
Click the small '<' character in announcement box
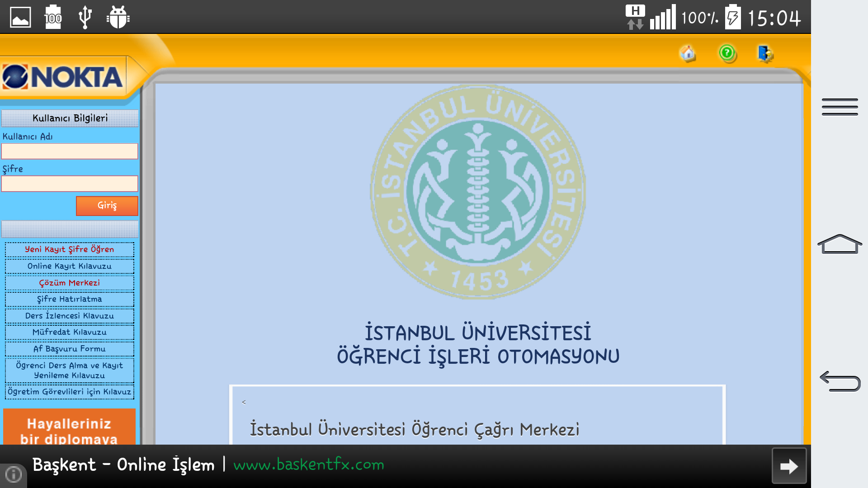[x=244, y=402]
